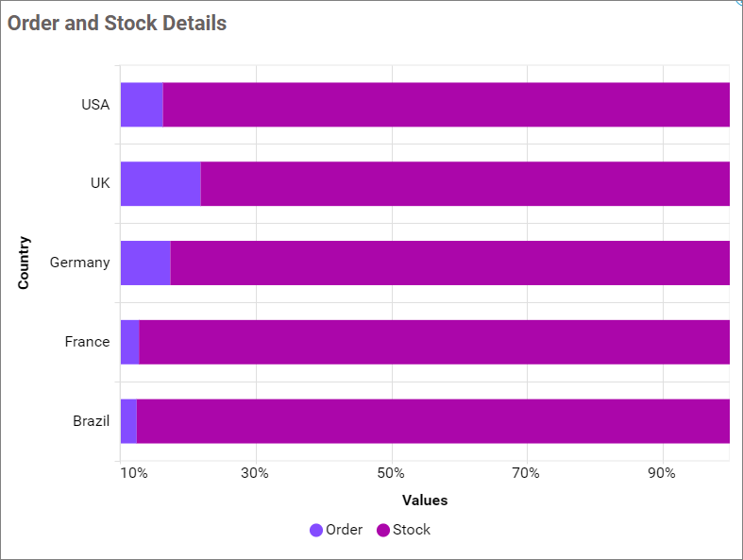
Task: Select the USA Order bar segment
Action: (x=142, y=104)
